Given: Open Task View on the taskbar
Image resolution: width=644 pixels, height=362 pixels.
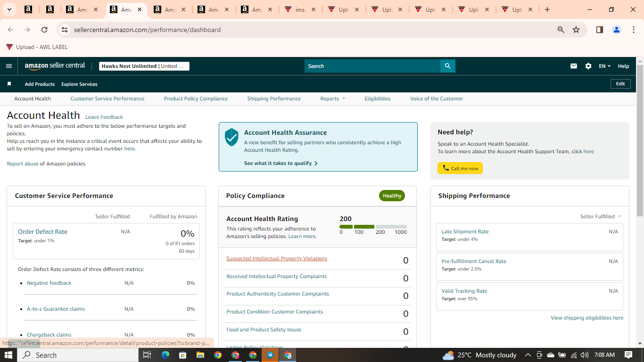Looking at the screenshot, I should tap(147, 355).
